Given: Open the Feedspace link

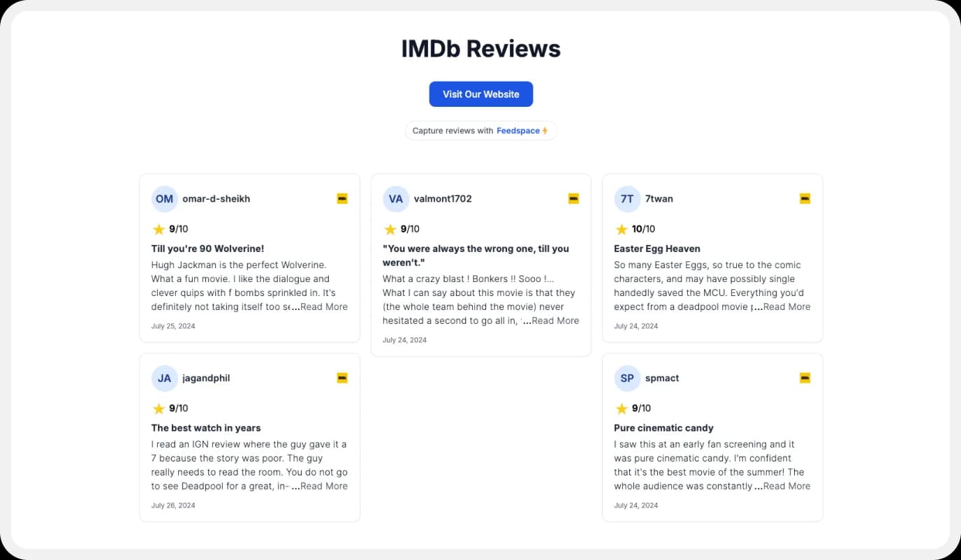Looking at the screenshot, I should click(x=519, y=131).
